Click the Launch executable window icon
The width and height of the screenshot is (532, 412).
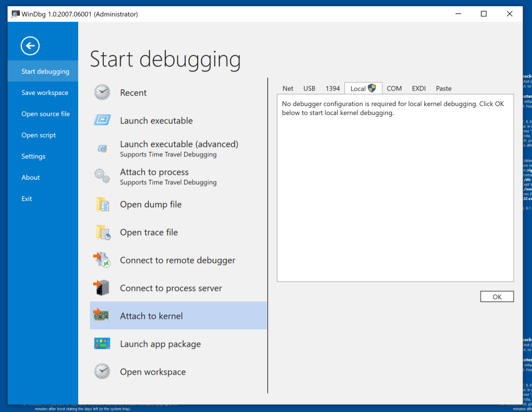(102, 120)
